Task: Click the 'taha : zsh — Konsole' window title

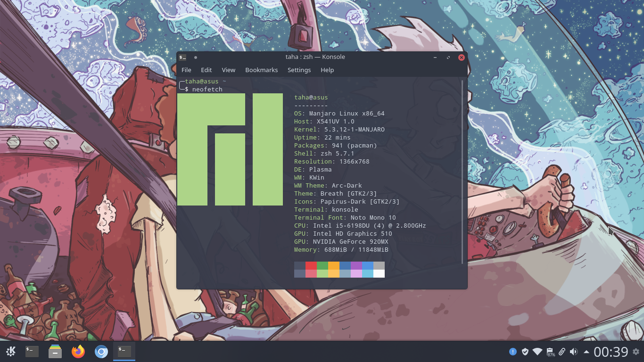Action: coord(315,57)
